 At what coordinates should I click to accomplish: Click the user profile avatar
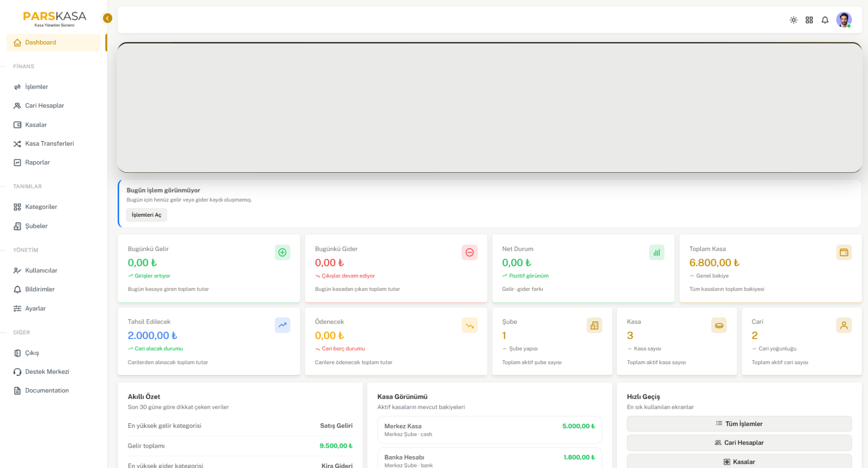[844, 20]
